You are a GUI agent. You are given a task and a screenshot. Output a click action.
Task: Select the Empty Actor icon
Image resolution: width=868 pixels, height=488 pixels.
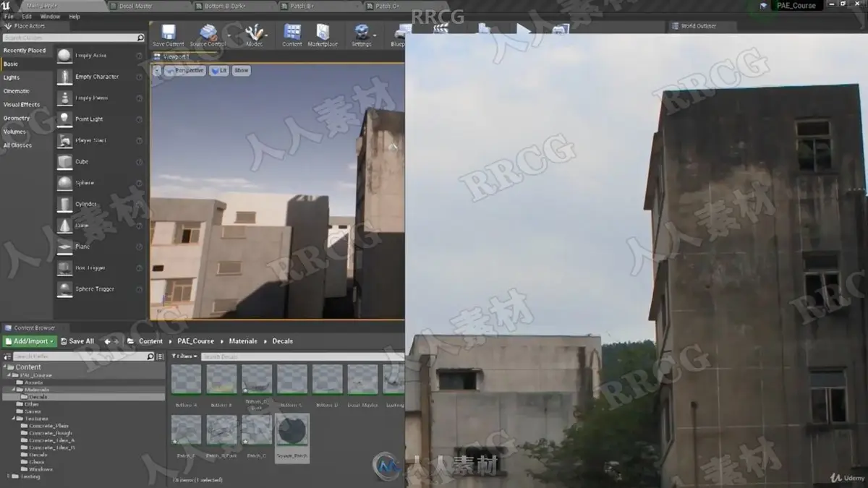click(64, 56)
